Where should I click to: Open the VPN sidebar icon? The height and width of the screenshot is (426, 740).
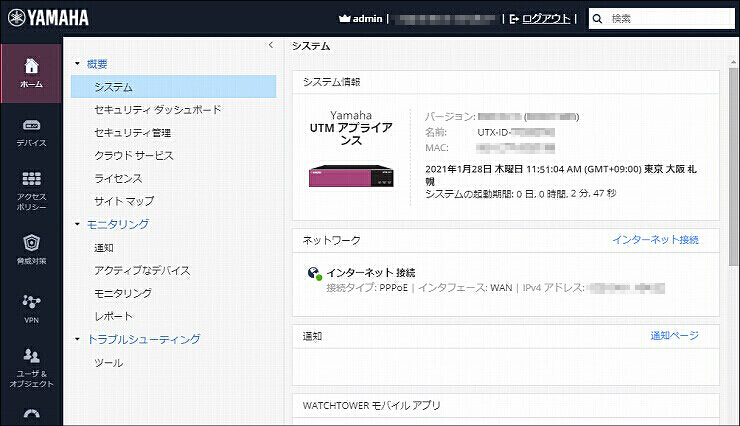coord(31,309)
